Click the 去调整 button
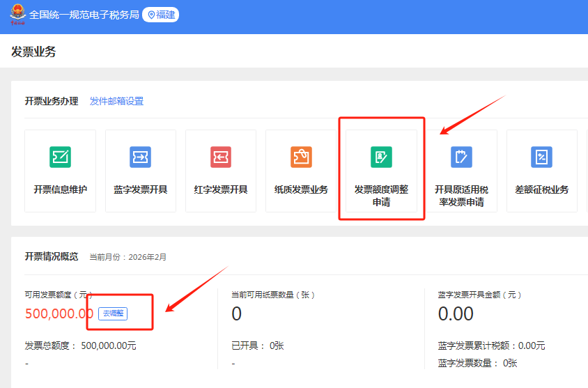 click(x=113, y=313)
